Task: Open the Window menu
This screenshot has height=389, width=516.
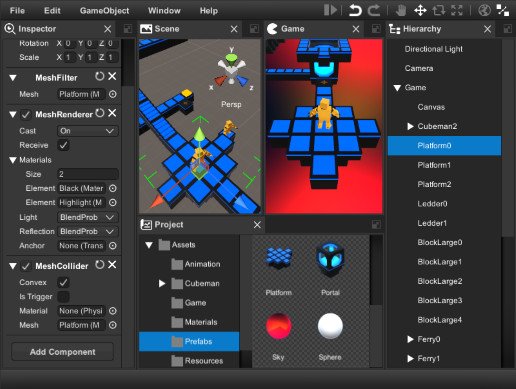Action: 164,11
